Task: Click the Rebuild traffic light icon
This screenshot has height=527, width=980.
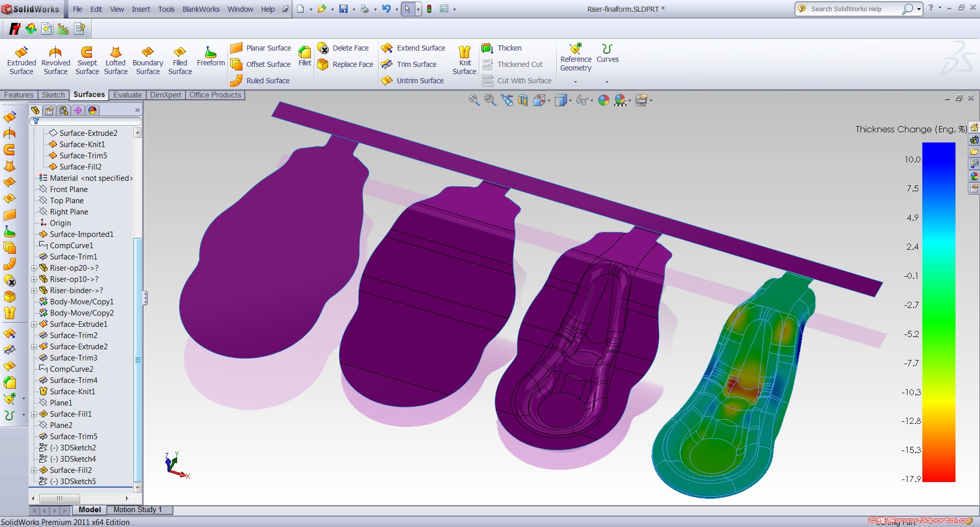Action: 429,9
